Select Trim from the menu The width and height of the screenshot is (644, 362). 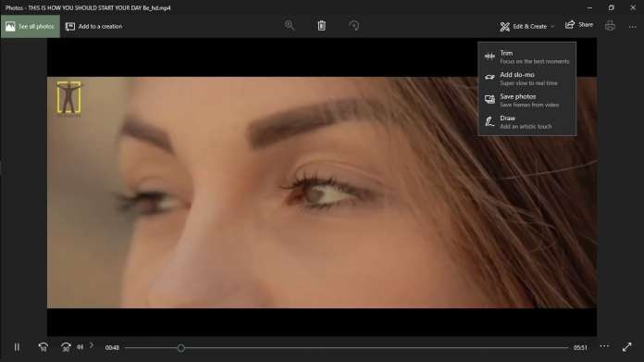(x=527, y=56)
